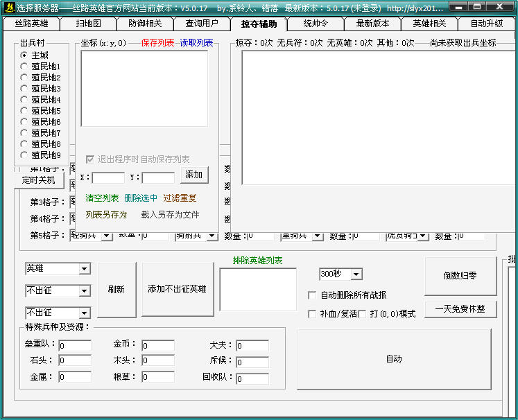Click the 清空列表 link
The image size is (518, 420).
102,198
